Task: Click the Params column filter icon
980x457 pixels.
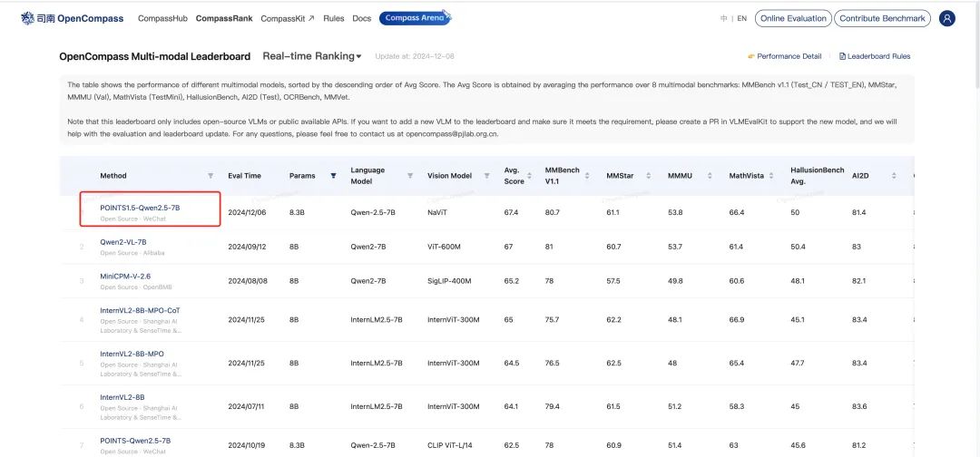Action: point(333,176)
